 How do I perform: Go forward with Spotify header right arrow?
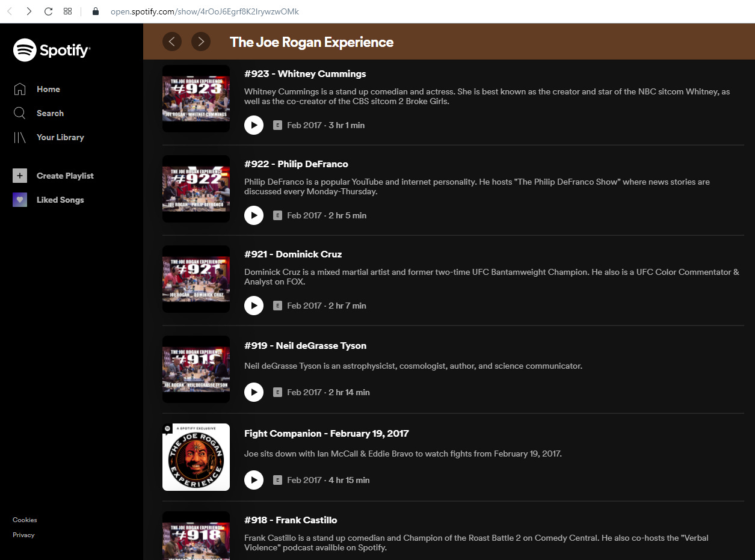click(201, 42)
